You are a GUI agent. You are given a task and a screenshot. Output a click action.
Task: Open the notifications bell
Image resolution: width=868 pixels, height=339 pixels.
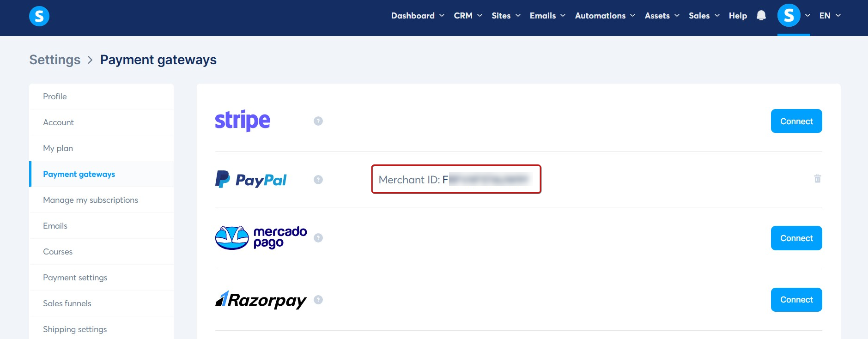(761, 16)
